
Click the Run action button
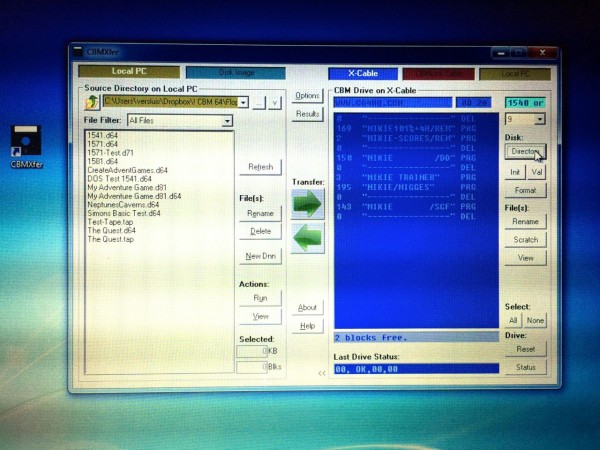[260, 298]
